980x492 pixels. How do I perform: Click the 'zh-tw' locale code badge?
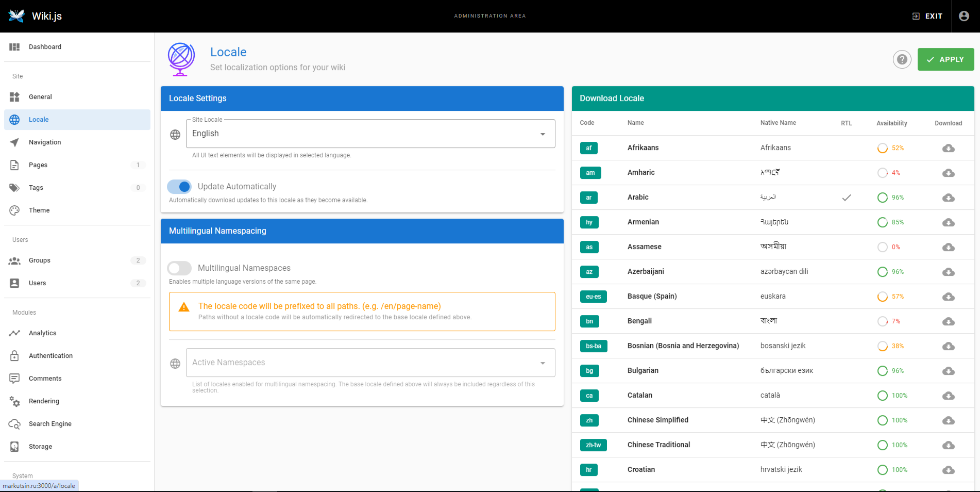pyautogui.click(x=593, y=445)
